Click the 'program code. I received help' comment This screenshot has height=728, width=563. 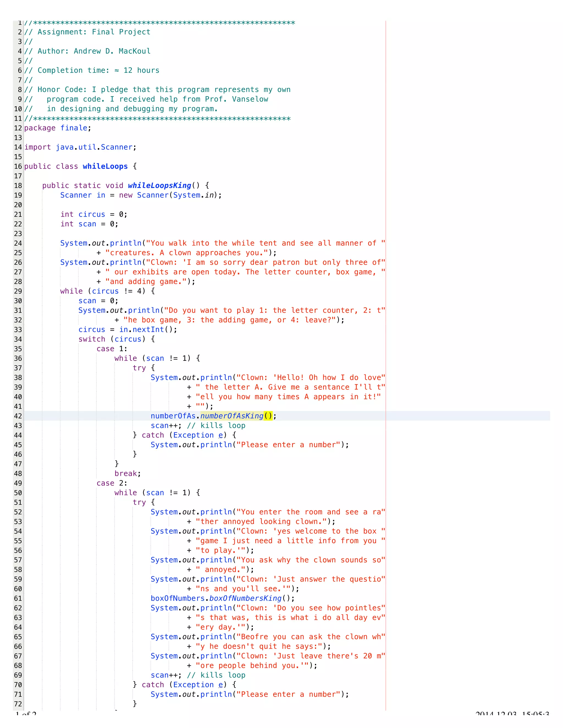(146, 99)
